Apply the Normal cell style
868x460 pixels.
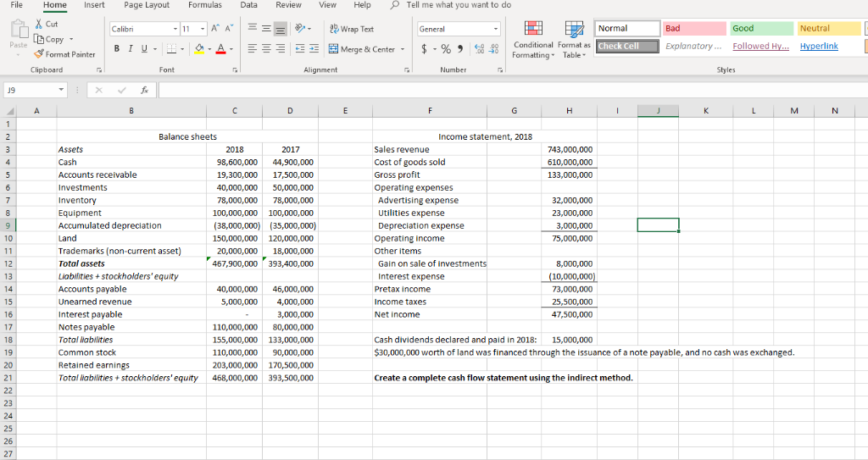[x=627, y=28]
